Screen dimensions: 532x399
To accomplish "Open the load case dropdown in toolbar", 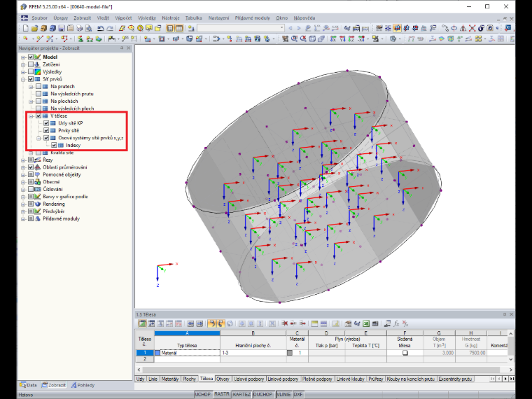I will [x=281, y=28].
